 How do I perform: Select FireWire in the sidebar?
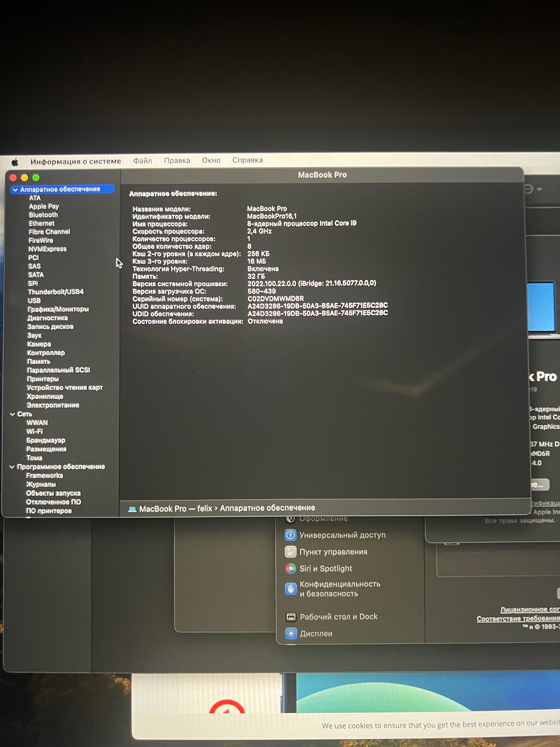coord(41,240)
